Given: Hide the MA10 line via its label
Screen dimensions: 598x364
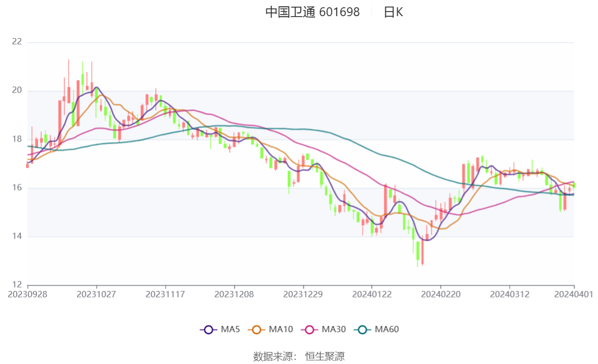Looking at the screenshot, I should coord(281,330).
